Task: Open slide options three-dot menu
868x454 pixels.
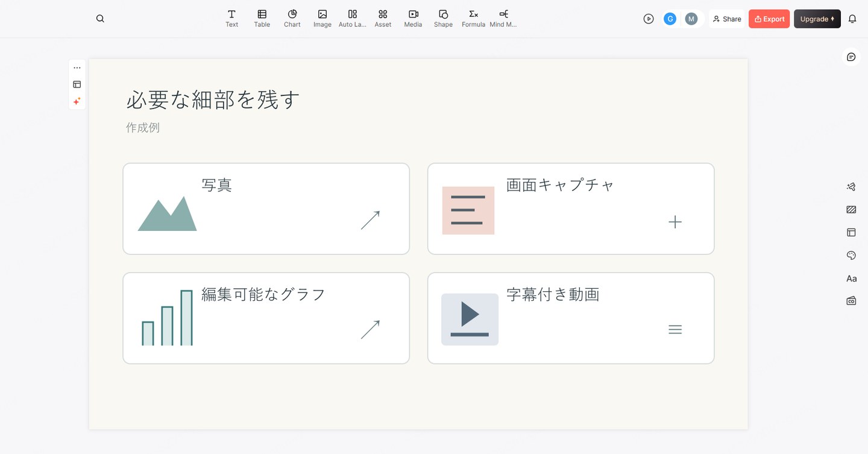Action: click(x=77, y=68)
